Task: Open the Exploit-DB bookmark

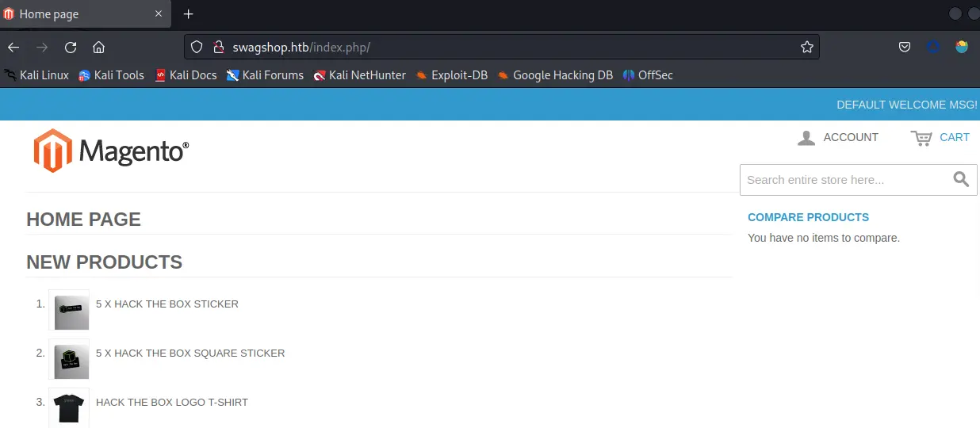Action: pos(451,75)
